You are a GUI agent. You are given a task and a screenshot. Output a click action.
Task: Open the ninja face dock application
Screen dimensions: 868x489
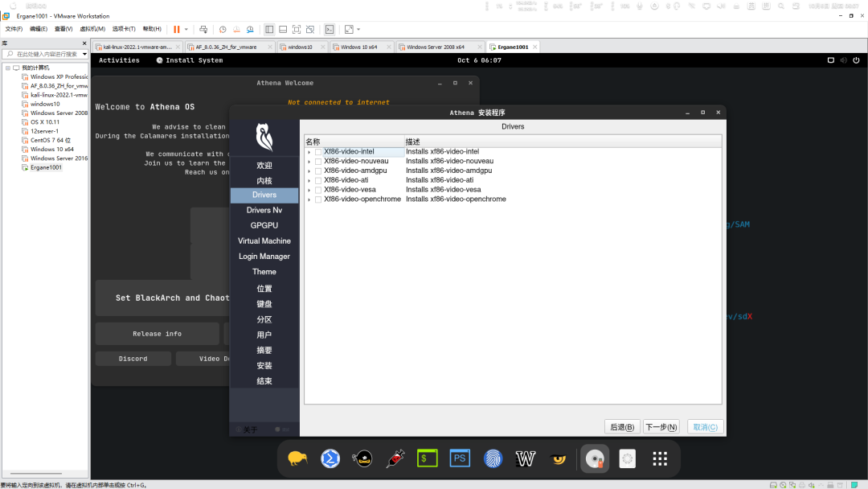[362, 458]
